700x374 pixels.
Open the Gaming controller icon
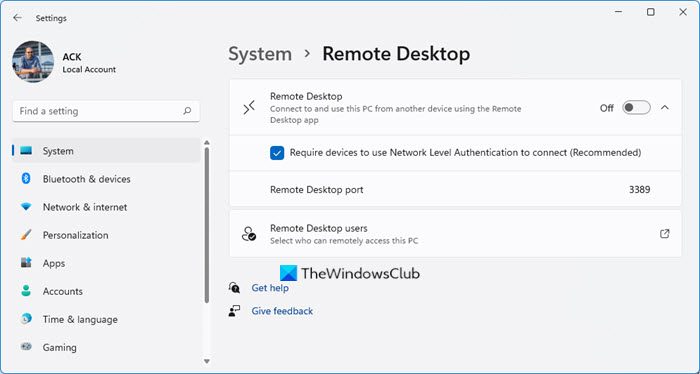(x=26, y=347)
